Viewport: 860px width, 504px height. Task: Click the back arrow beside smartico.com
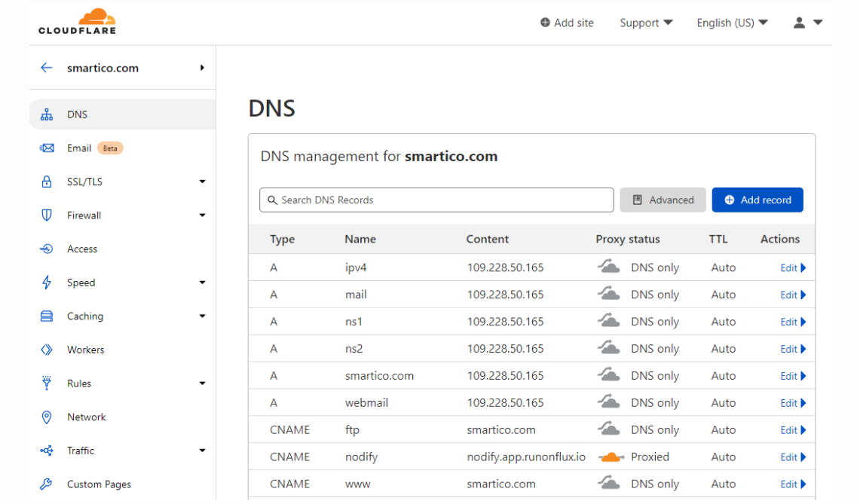pos(47,68)
